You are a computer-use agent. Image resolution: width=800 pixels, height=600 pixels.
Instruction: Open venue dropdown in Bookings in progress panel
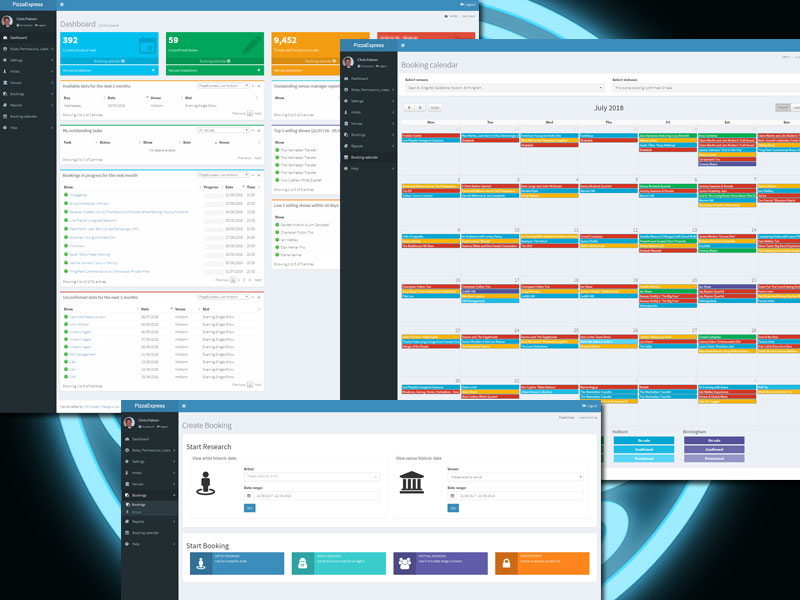[223, 175]
